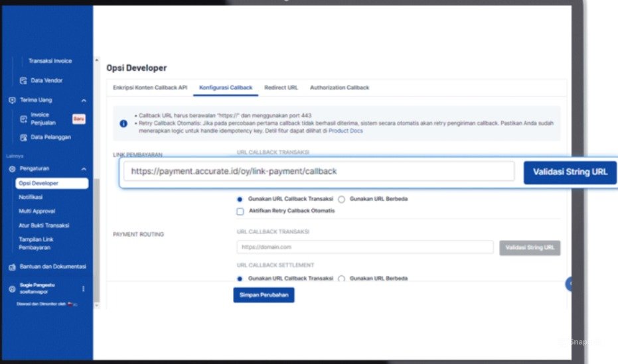
Task: Select Gunakan URL Berbeda under Payment Routing
Action: [341, 278]
